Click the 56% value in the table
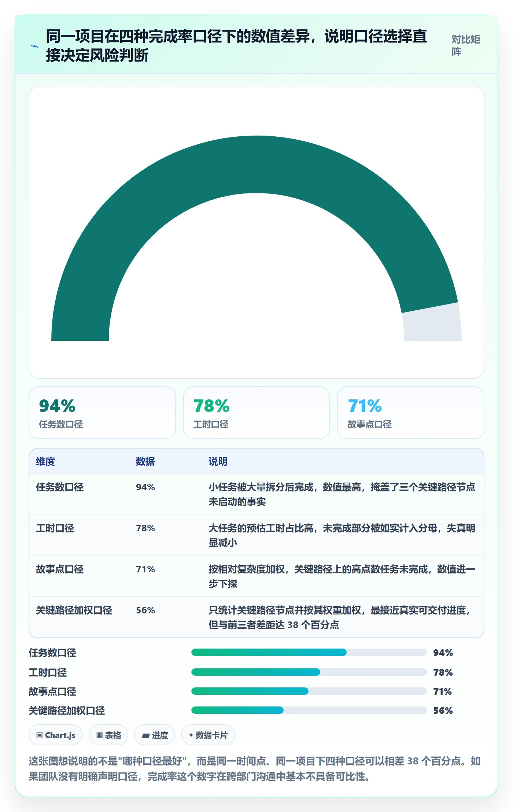513x812 pixels. point(145,610)
